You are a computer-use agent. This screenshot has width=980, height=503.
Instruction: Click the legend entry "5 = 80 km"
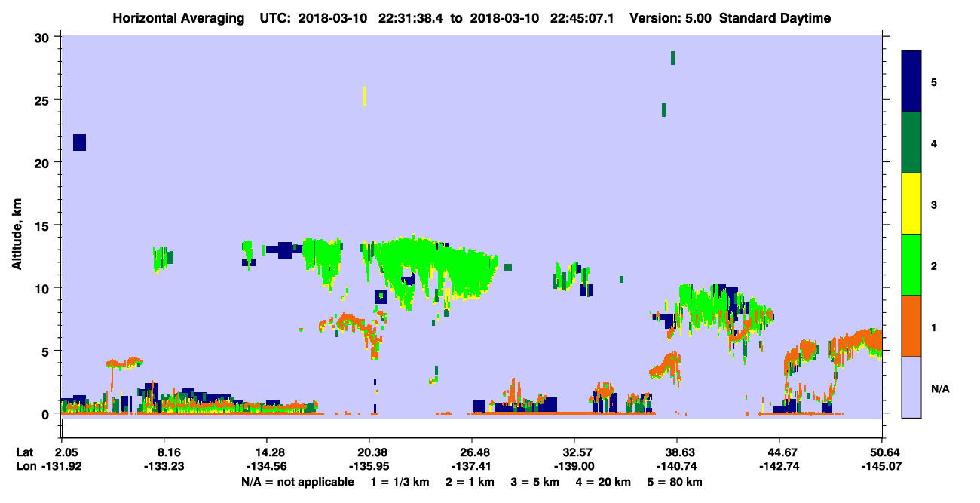point(675,482)
